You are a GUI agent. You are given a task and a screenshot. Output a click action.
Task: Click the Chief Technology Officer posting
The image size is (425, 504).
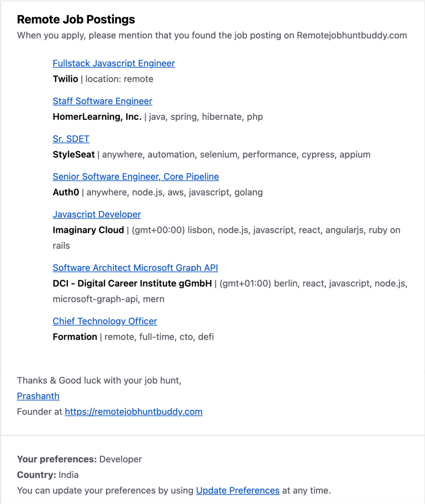[x=105, y=321]
